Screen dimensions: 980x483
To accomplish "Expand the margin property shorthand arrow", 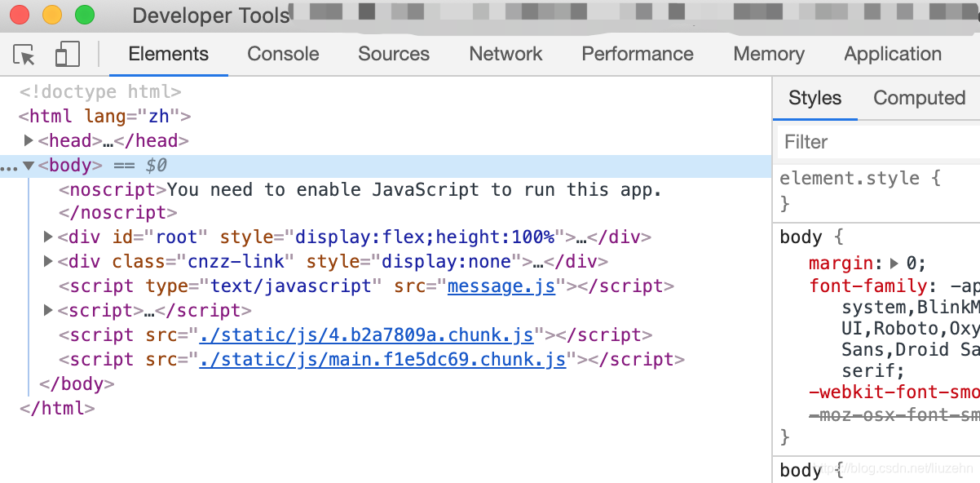I will (x=894, y=264).
